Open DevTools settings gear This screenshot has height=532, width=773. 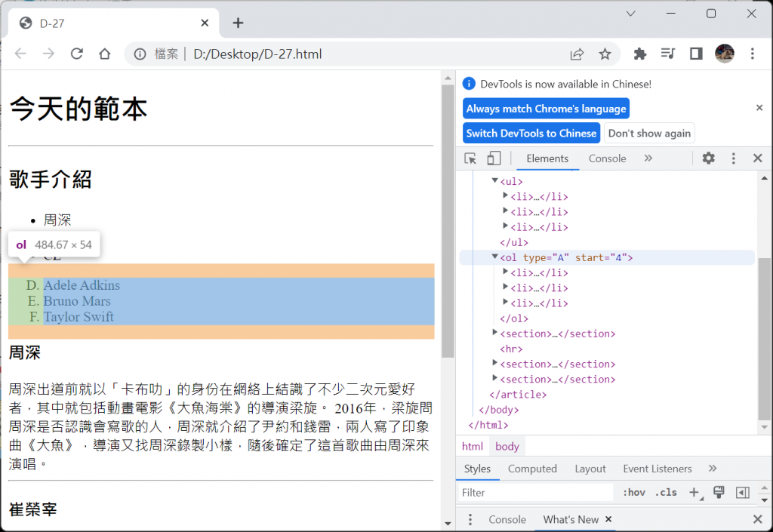pos(708,158)
